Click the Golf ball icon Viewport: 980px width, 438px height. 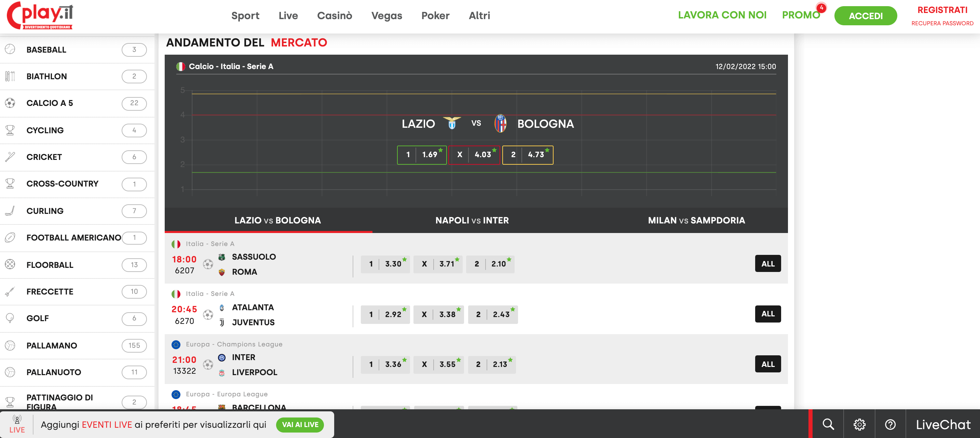(10, 318)
